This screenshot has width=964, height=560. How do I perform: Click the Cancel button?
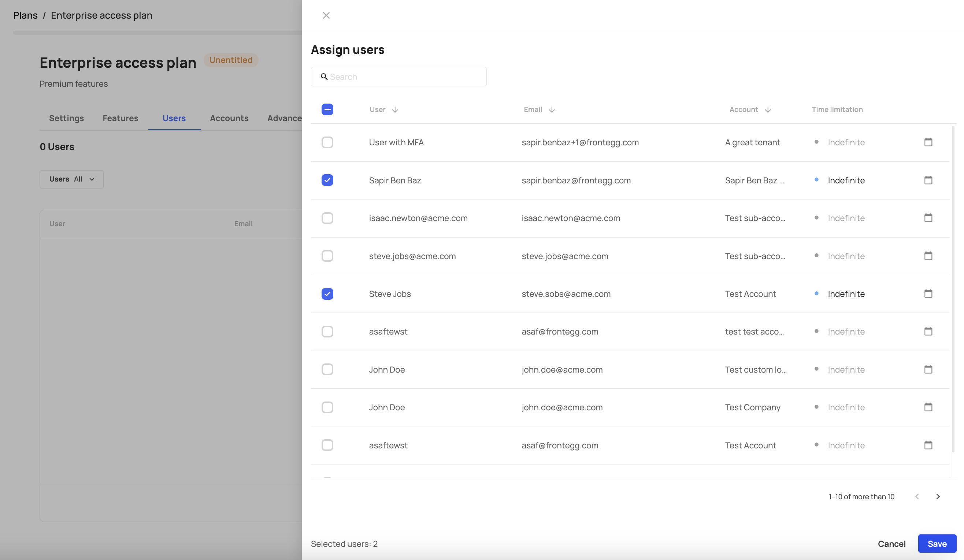[x=891, y=544]
